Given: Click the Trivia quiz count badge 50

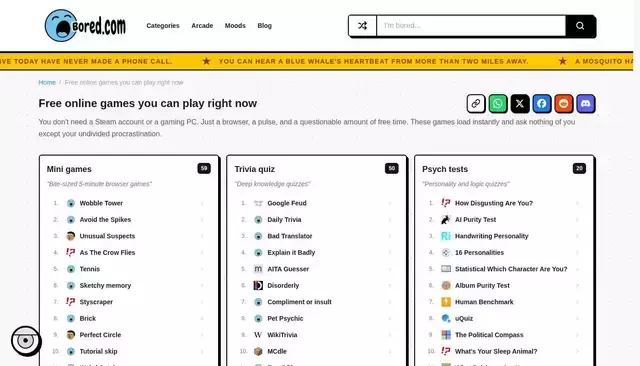Looking at the screenshot, I should coord(391,169).
